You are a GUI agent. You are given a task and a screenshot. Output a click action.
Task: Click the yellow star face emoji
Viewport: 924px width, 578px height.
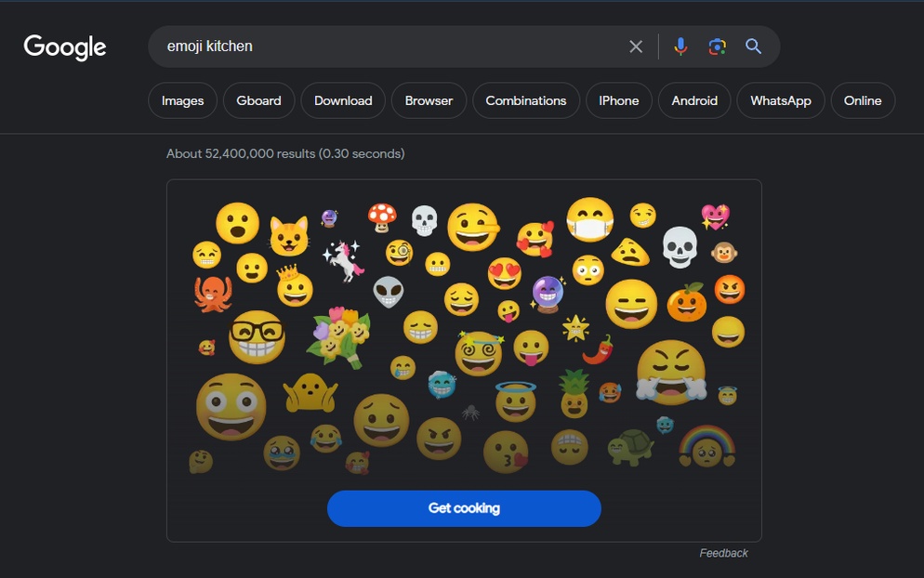tap(575, 329)
